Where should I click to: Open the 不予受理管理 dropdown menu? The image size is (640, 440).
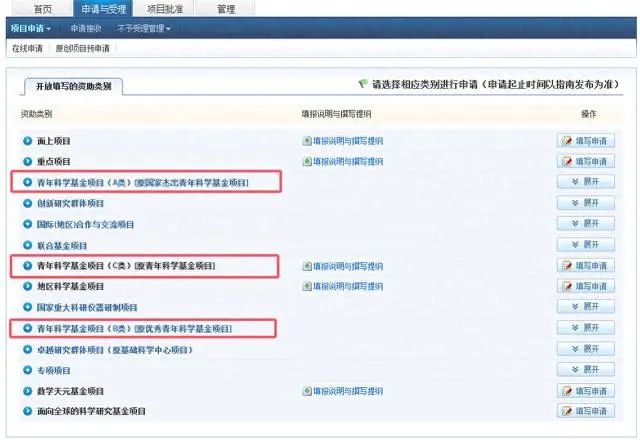click(x=144, y=28)
